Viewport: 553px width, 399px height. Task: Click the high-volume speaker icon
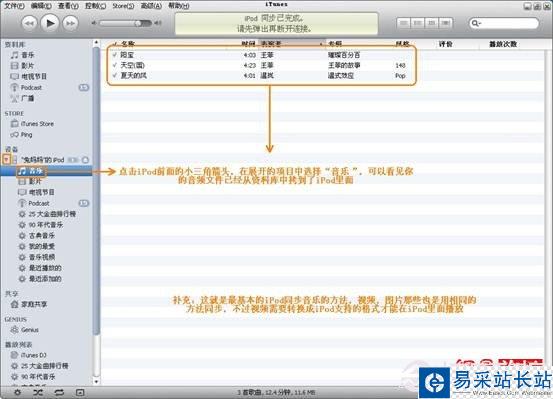tap(158, 23)
